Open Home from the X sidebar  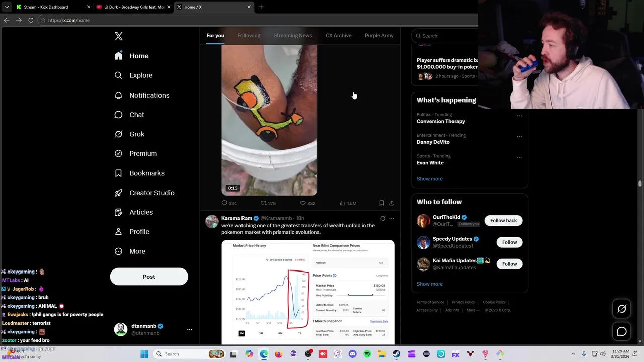pyautogui.click(x=132, y=56)
